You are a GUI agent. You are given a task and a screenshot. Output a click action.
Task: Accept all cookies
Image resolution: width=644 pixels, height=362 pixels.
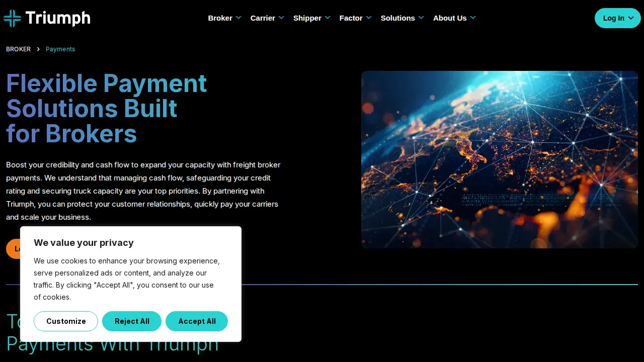tap(197, 321)
